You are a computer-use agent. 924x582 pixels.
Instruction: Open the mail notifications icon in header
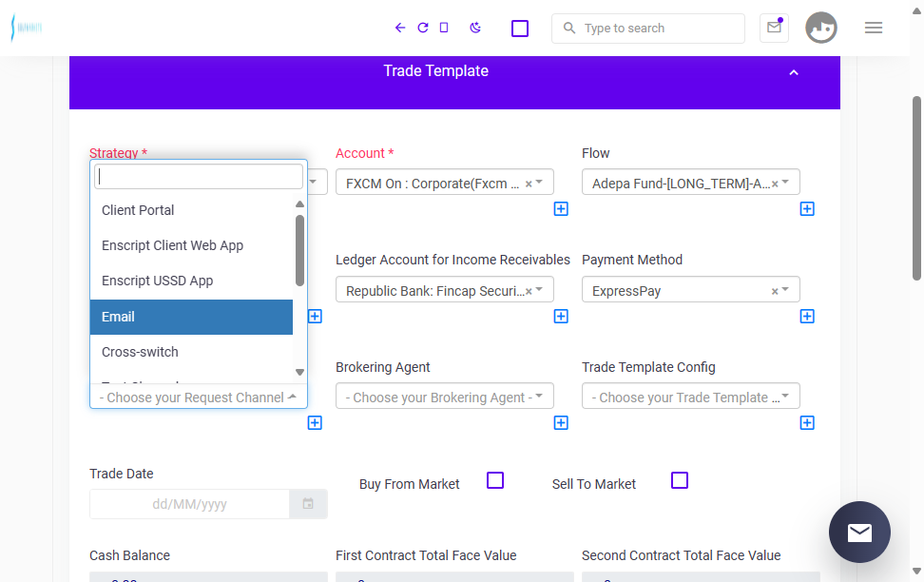click(775, 28)
